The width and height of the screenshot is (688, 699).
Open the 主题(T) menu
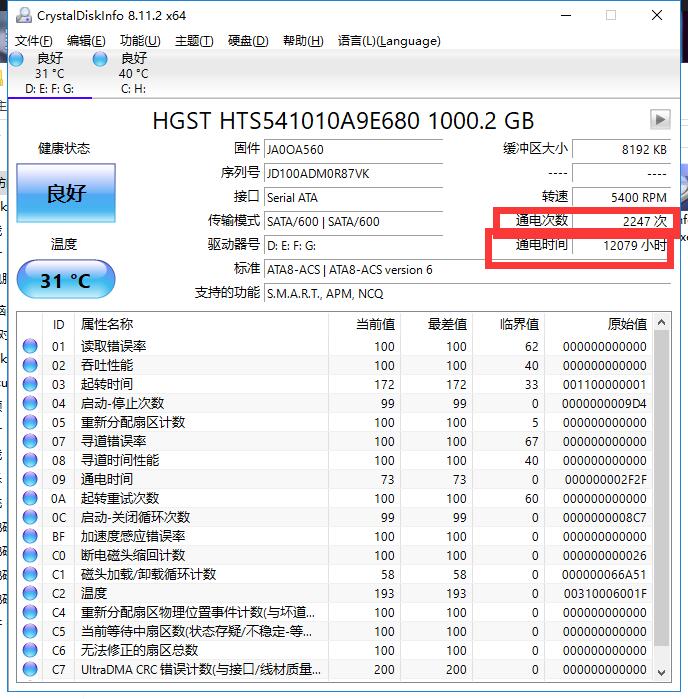[194, 41]
